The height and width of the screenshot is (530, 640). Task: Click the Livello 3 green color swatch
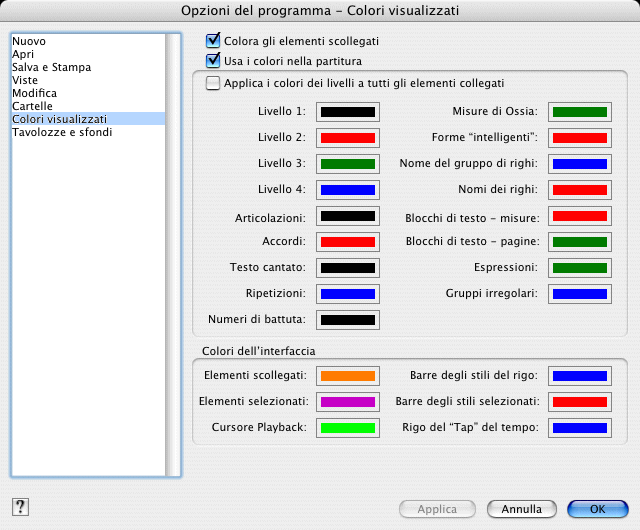click(x=347, y=164)
